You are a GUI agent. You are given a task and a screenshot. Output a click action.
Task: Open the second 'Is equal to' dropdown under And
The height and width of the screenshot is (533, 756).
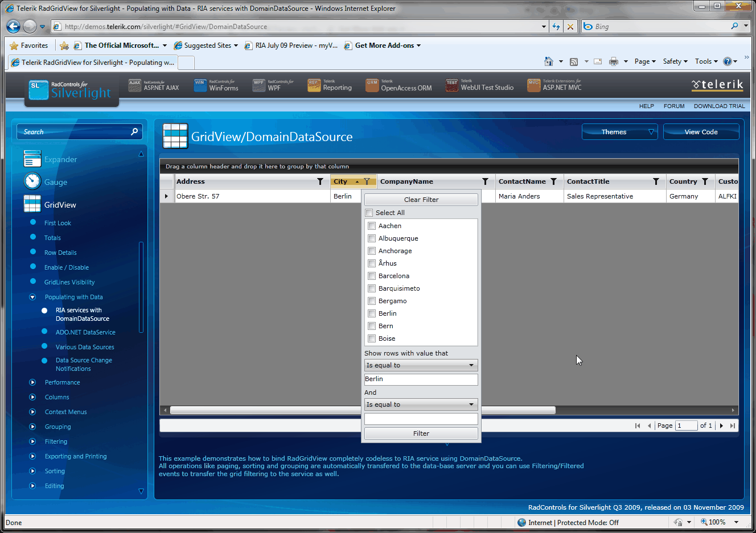(421, 404)
